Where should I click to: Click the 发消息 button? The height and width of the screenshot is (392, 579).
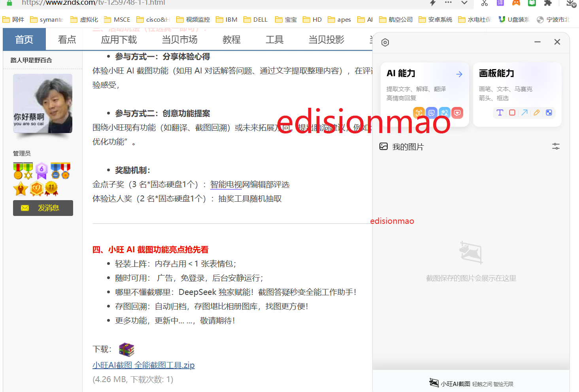point(43,208)
